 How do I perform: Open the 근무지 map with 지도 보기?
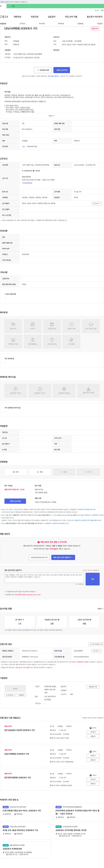click(x=97, y=203)
